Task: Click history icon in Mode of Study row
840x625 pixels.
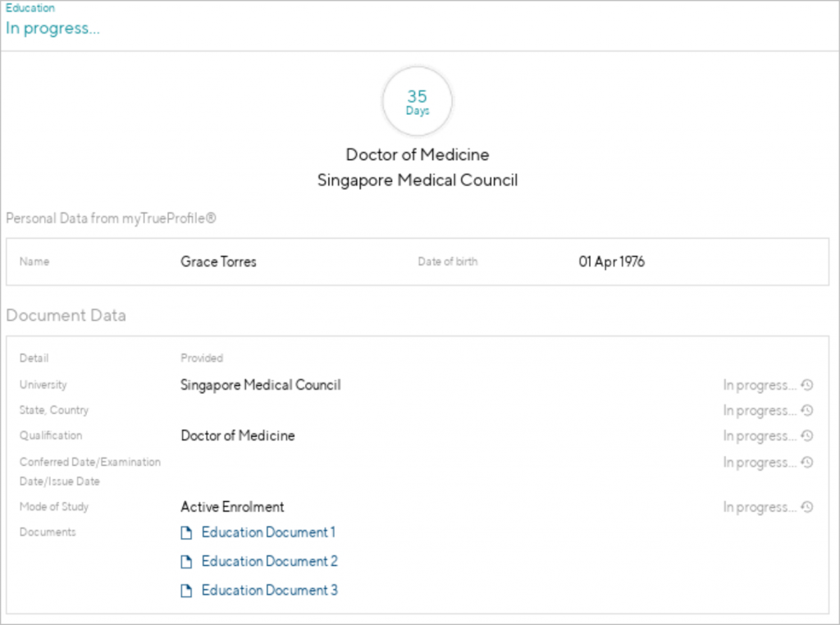Action: pyautogui.click(x=807, y=507)
